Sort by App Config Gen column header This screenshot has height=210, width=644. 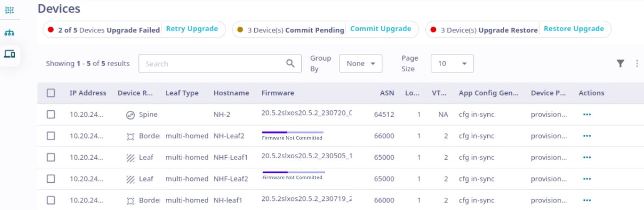pos(489,93)
